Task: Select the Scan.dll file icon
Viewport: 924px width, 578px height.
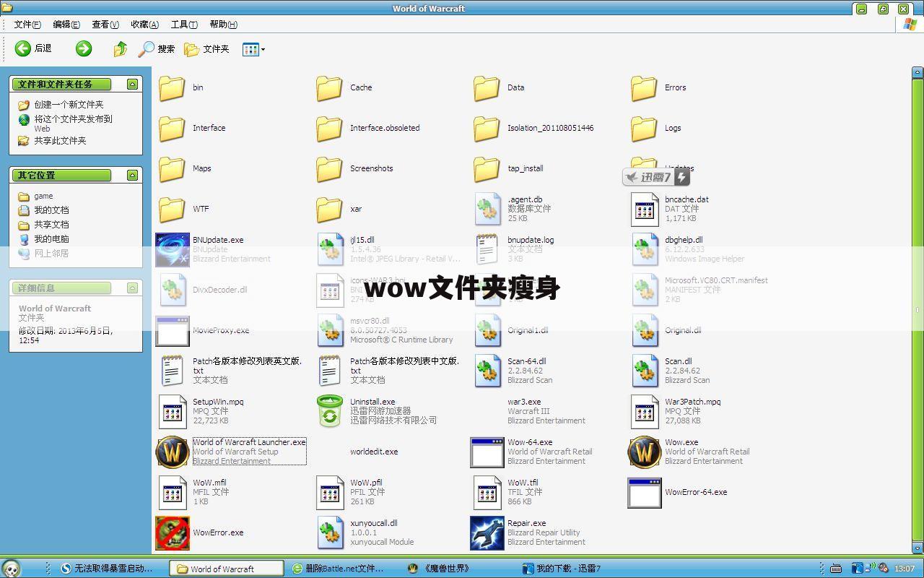Action: tap(645, 371)
